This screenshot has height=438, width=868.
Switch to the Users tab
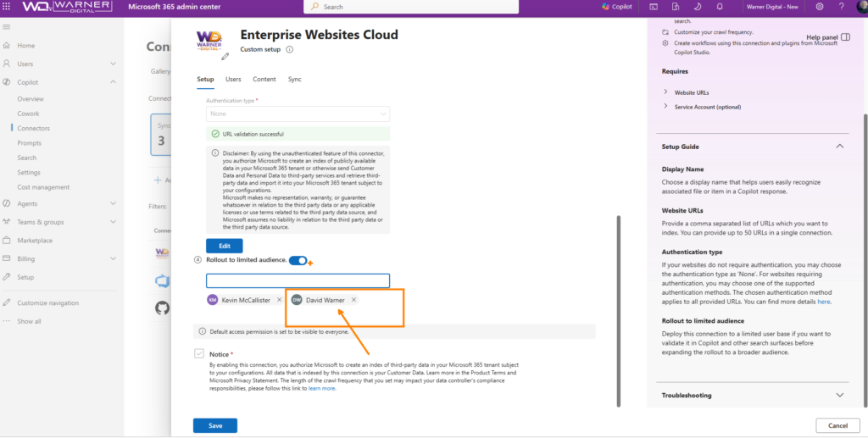point(233,79)
